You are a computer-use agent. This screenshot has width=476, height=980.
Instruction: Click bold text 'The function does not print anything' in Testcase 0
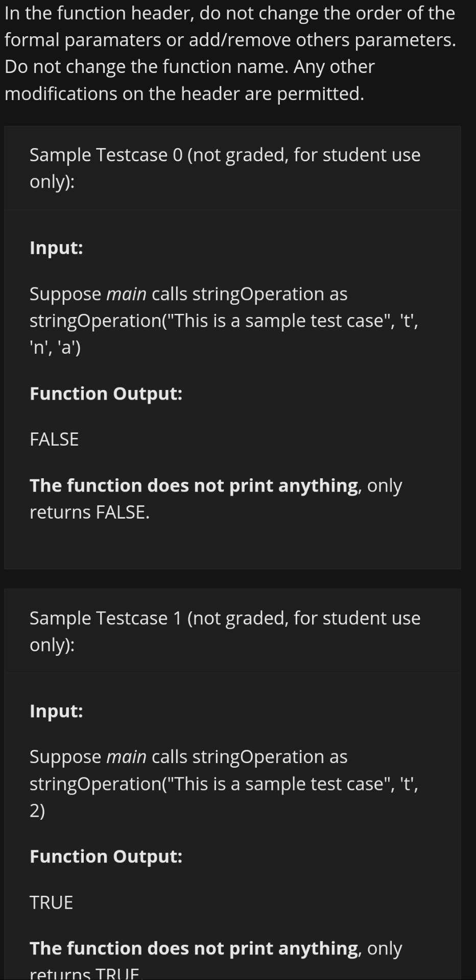[x=194, y=485]
